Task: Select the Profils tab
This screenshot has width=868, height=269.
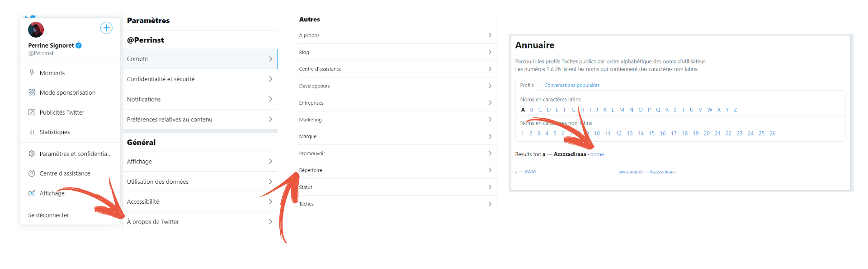Action: tap(527, 85)
